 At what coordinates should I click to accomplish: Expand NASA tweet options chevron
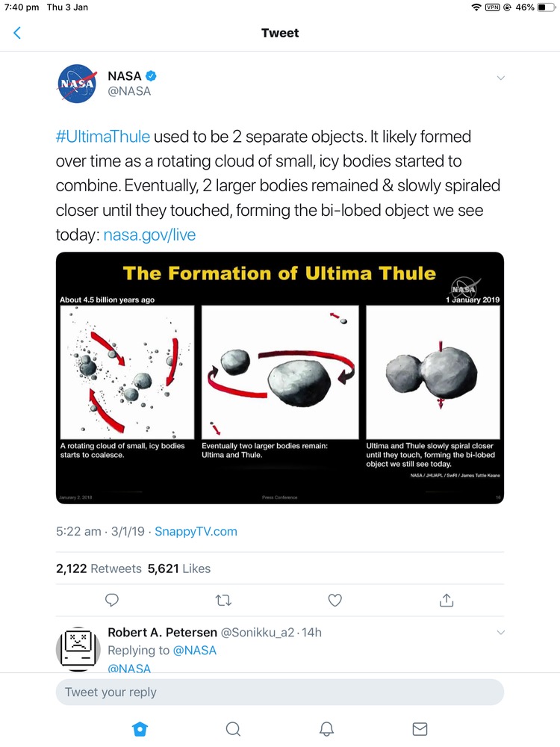501,78
